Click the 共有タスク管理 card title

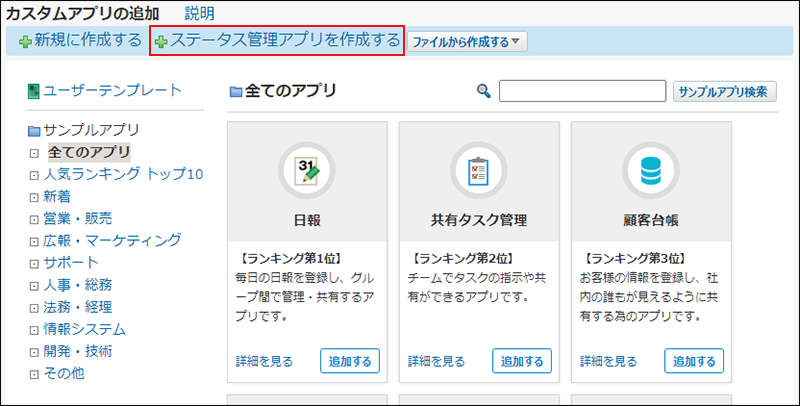479,220
